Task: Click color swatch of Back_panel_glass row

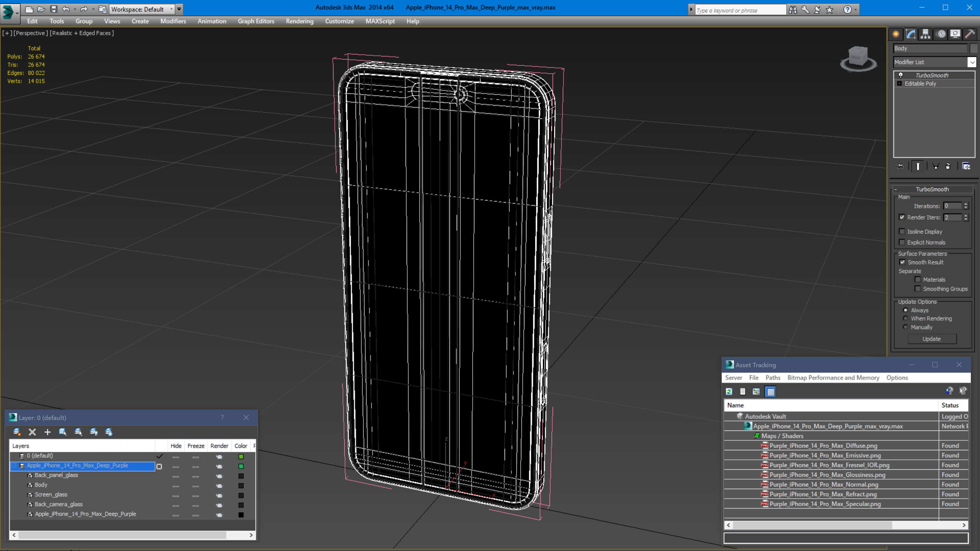Action: click(241, 476)
